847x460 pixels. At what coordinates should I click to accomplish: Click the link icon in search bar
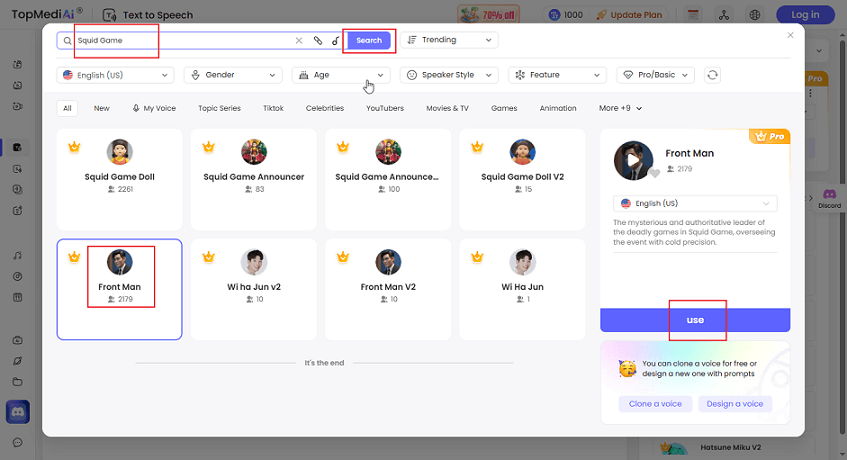coord(318,40)
